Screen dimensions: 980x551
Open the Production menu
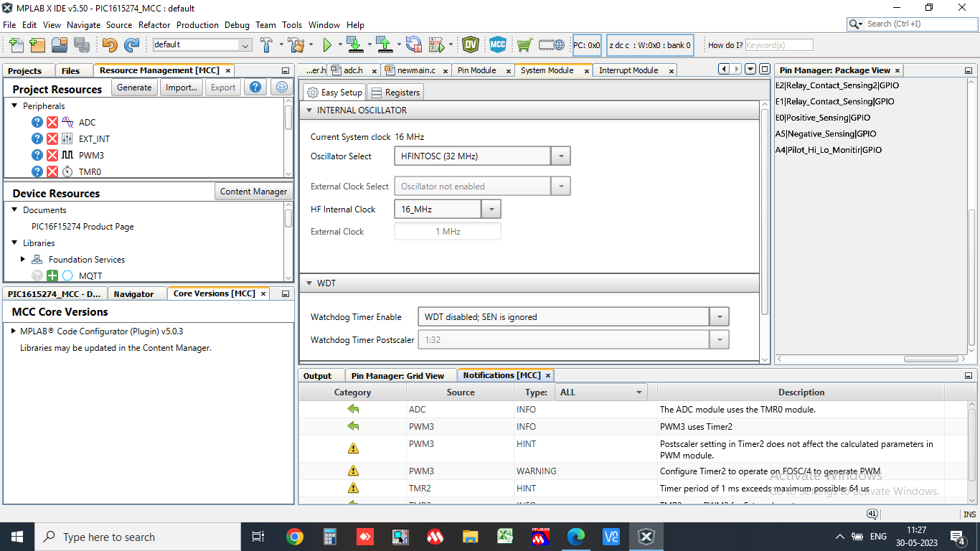[x=197, y=24]
